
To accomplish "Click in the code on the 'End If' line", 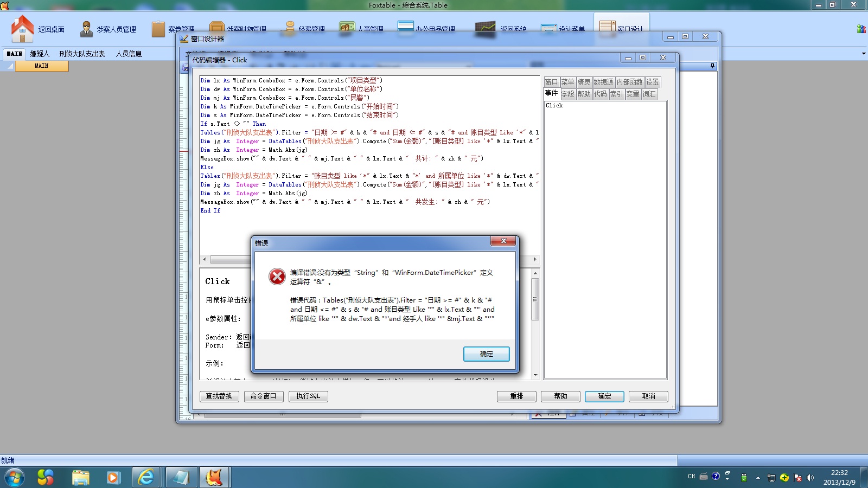I will pyautogui.click(x=210, y=210).
